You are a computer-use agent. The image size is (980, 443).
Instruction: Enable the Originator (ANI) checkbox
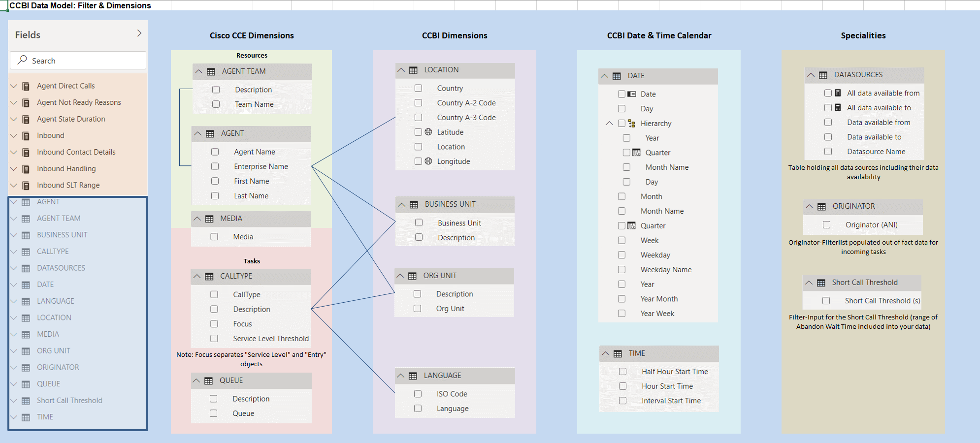[826, 224]
